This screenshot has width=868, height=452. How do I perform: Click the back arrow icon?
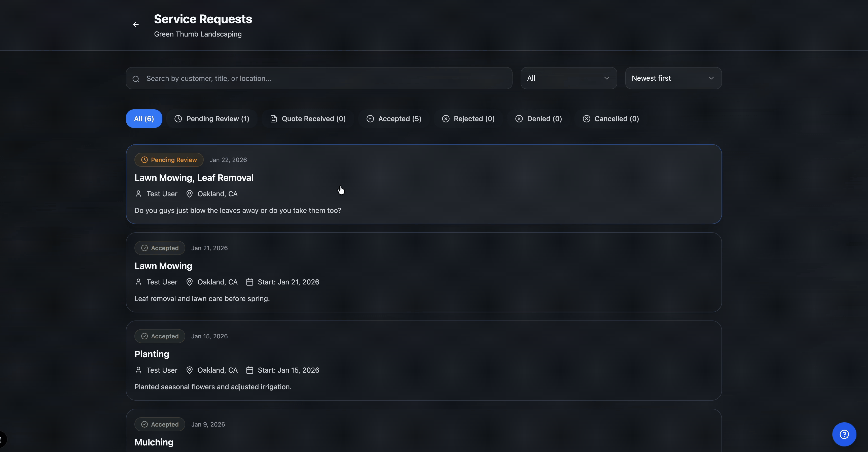click(x=136, y=25)
